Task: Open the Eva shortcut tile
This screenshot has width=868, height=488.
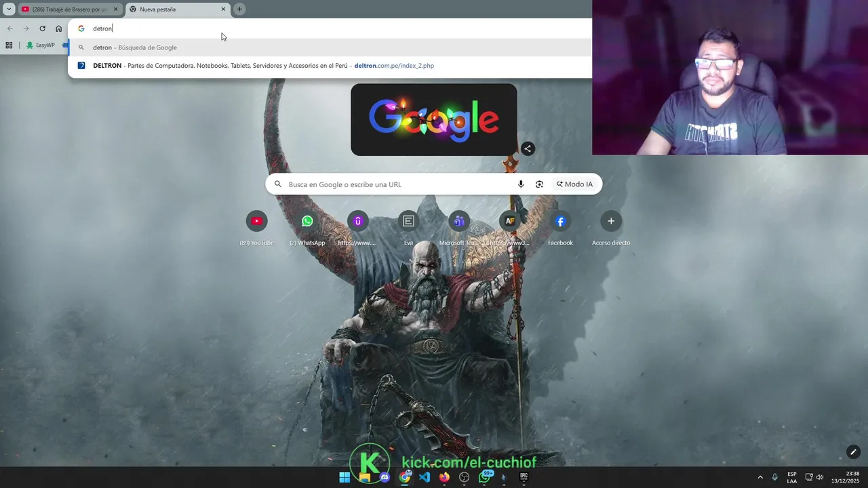Action: (x=408, y=228)
